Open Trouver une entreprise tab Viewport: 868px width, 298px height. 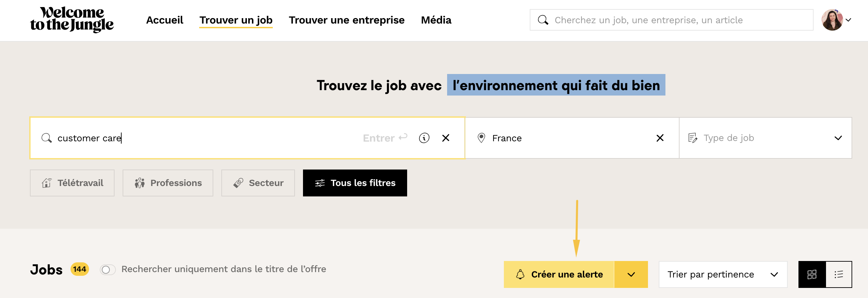tap(346, 20)
